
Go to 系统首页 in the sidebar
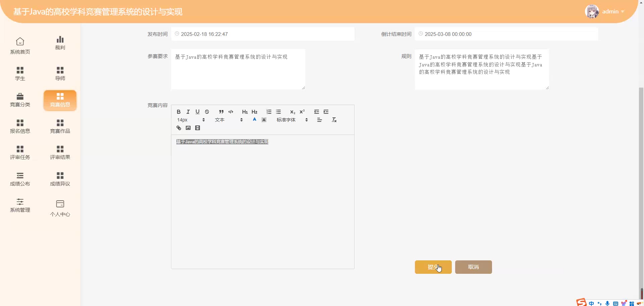[x=20, y=46]
